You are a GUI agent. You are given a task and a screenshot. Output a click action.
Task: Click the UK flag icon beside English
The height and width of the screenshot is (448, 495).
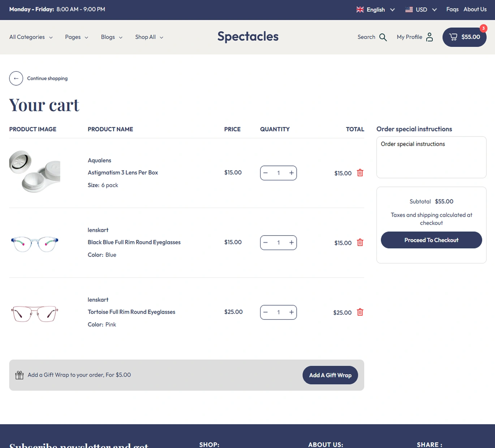click(x=360, y=10)
